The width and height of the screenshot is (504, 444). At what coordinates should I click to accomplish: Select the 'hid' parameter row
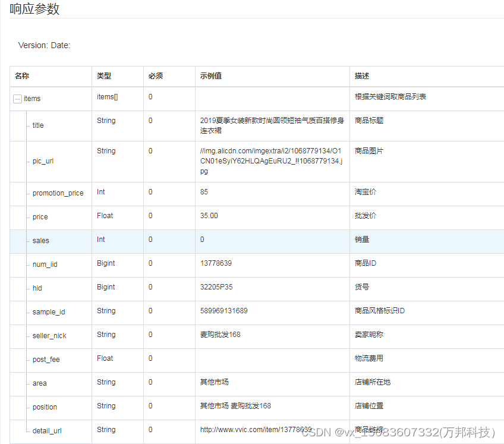click(x=257, y=289)
